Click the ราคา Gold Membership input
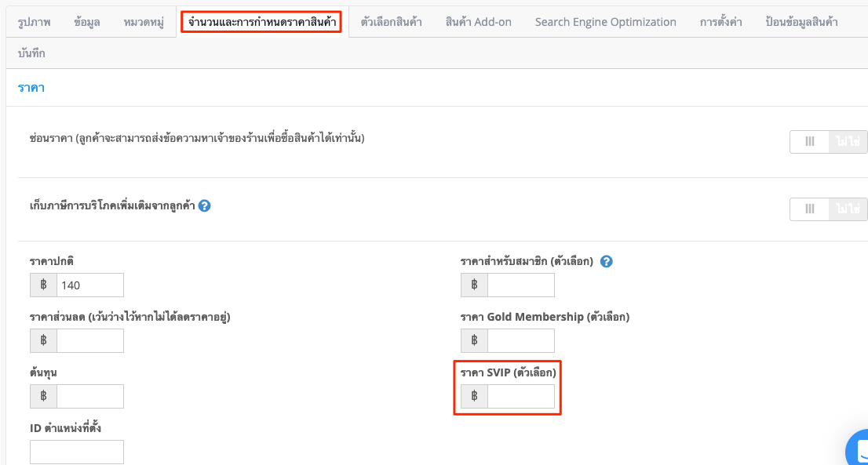The image size is (868, 465). (x=520, y=340)
